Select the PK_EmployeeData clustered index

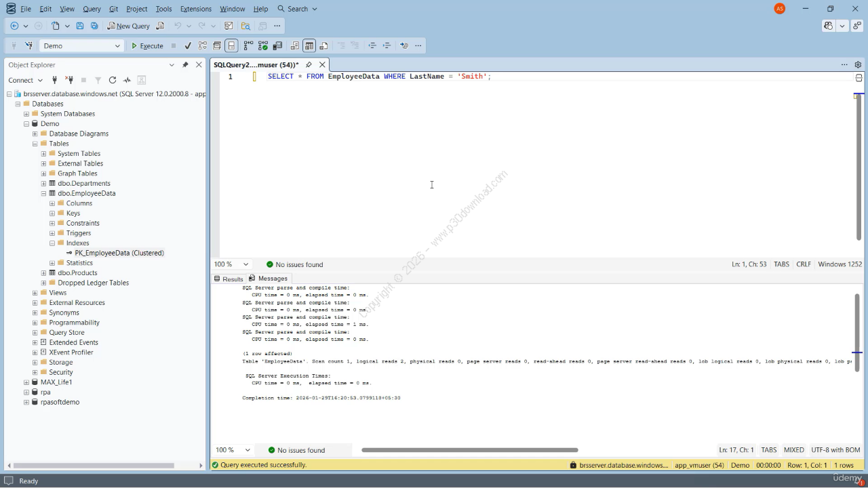(x=119, y=253)
